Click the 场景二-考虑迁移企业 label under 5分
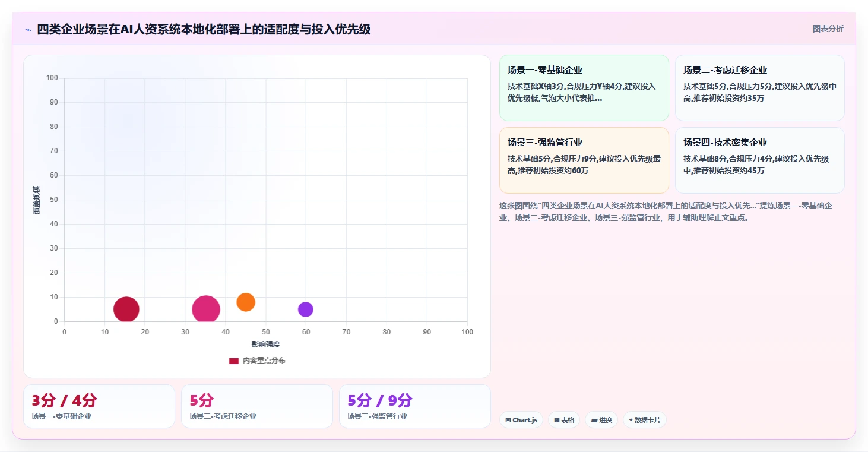 pyautogui.click(x=223, y=416)
